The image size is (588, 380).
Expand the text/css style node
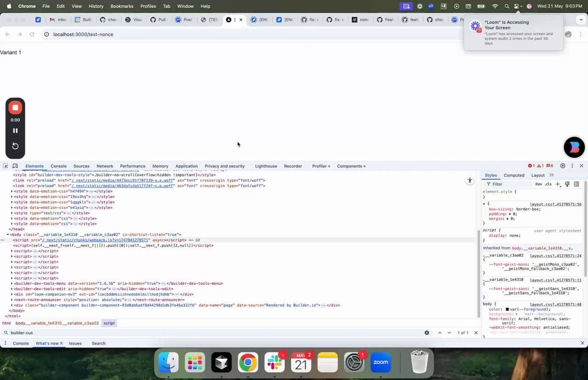11,213
